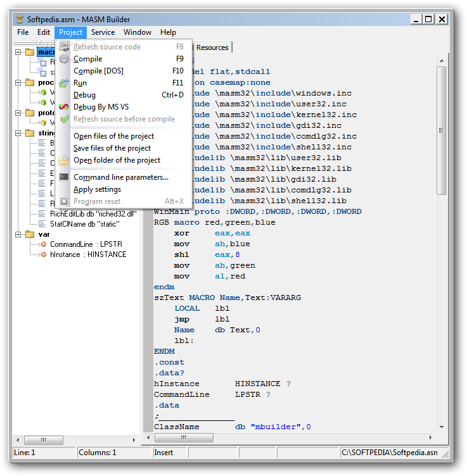
Task: Select Debug menu entry
Action: click(x=124, y=95)
